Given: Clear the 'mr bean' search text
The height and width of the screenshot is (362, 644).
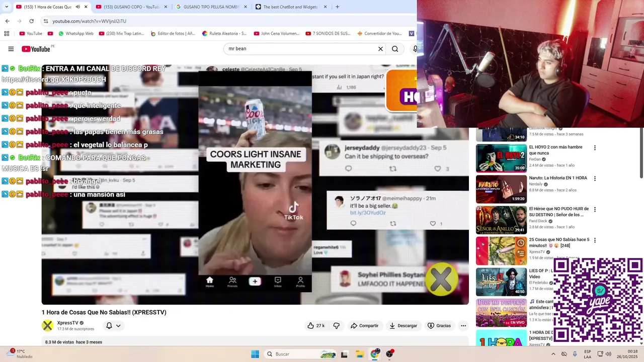Looking at the screenshot, I should (x=380, y=49).
